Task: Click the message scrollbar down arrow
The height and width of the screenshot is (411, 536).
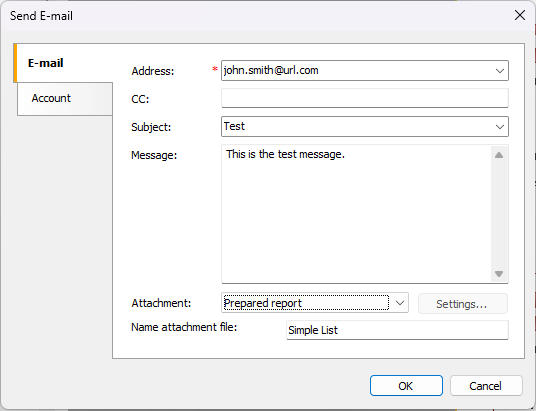Action: tap(499, 274)
